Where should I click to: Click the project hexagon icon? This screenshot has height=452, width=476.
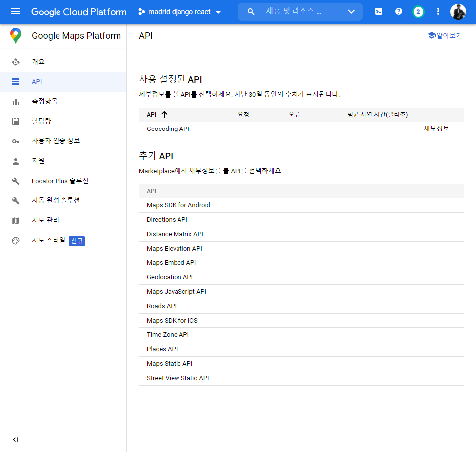point(141,12)
